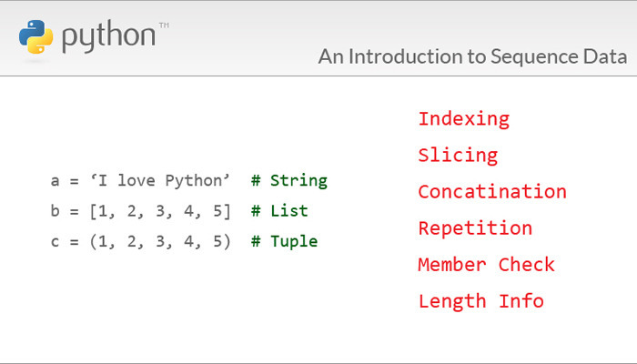Click variable name c in code
This screenshot has width=637, height=364.
(x=55, y=242)
